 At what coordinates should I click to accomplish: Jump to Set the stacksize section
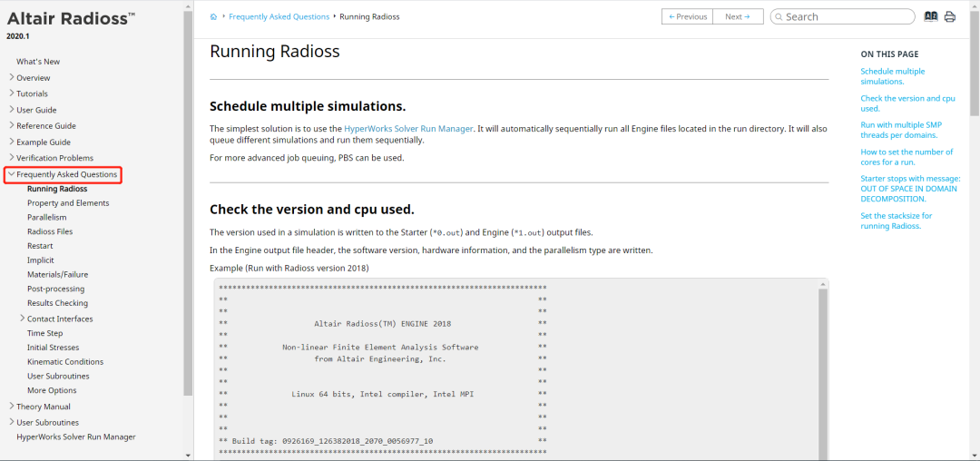897,221
